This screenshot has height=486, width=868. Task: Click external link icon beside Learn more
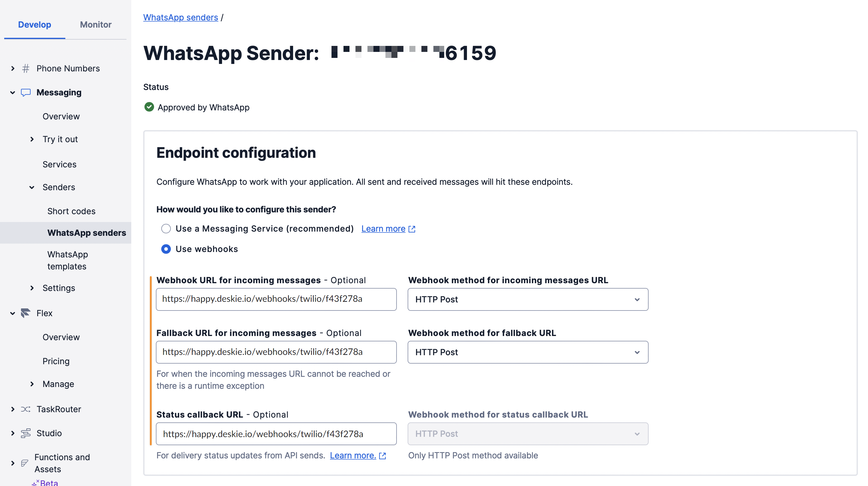pos(412,229)
